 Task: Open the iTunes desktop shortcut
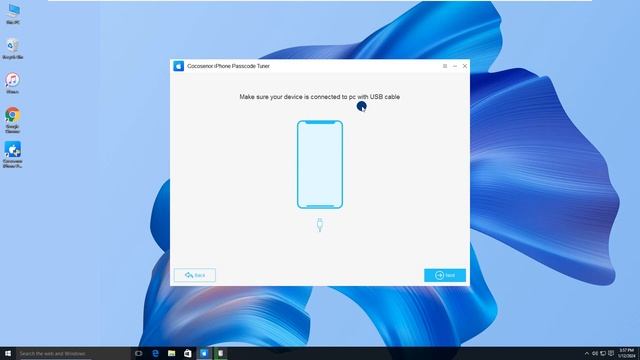(x=13, y=83)
